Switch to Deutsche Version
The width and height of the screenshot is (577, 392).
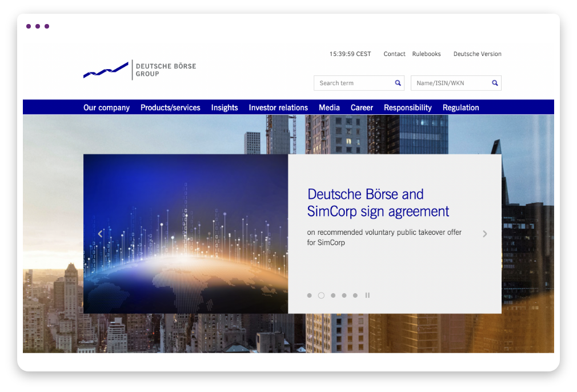477,54
